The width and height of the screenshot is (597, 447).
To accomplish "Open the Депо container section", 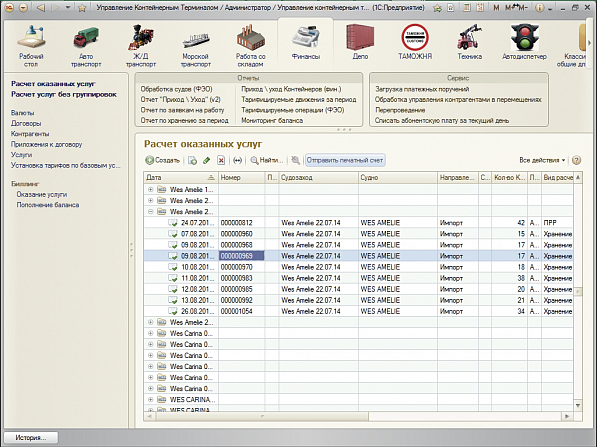I will [360, 42].
